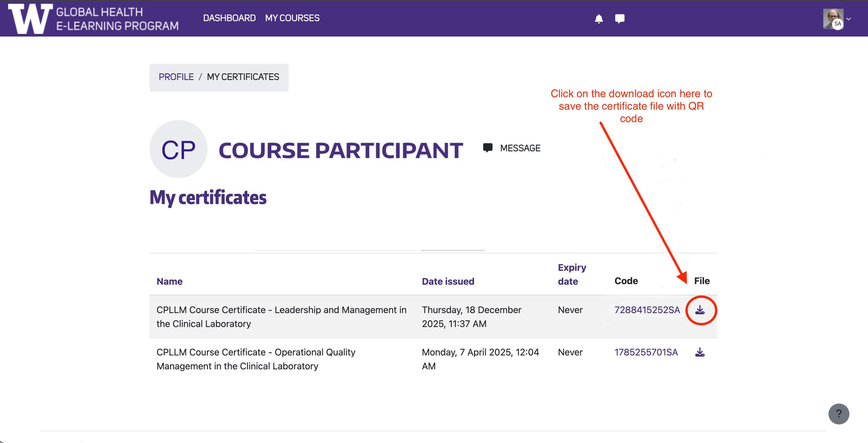Switch to the DASHBOARD menu item
Screen dimensions: 868x443
coord(229,18)
